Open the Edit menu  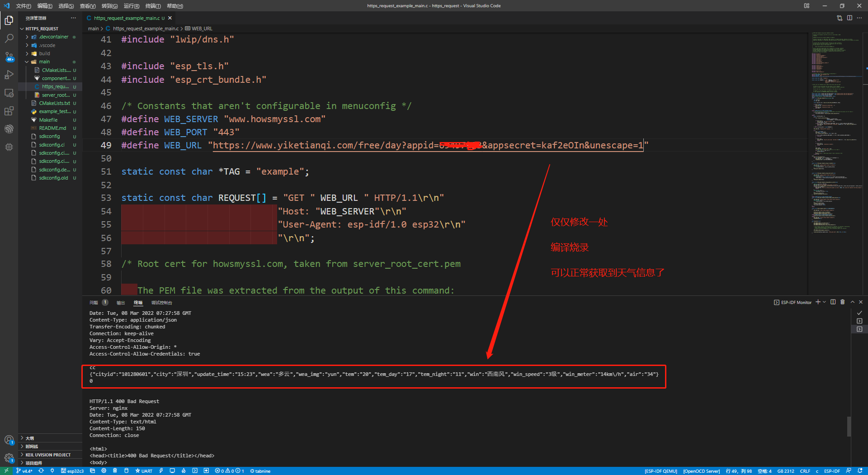pyautogui.click(x=45, y=6)
